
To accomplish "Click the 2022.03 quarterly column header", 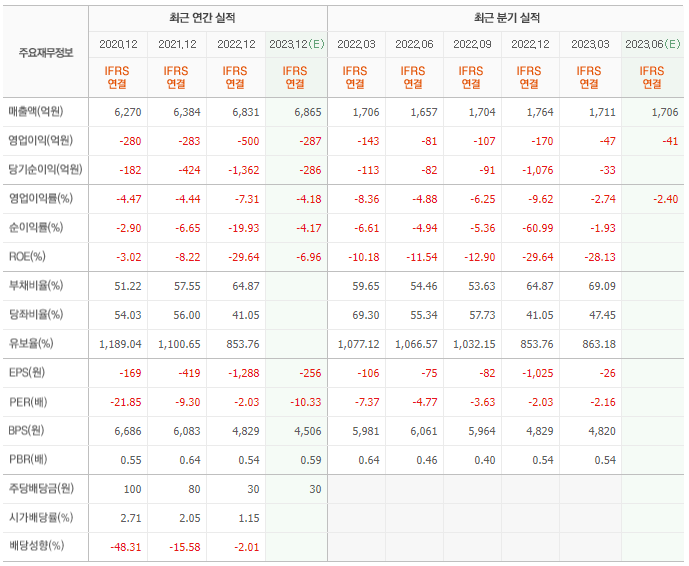I will (x=356, y=44).
